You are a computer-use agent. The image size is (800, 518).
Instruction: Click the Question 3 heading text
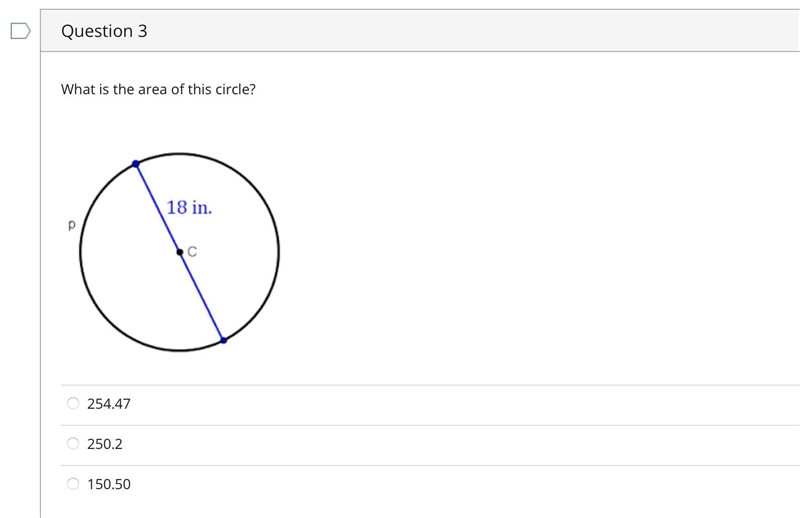[x=104, y=31]
